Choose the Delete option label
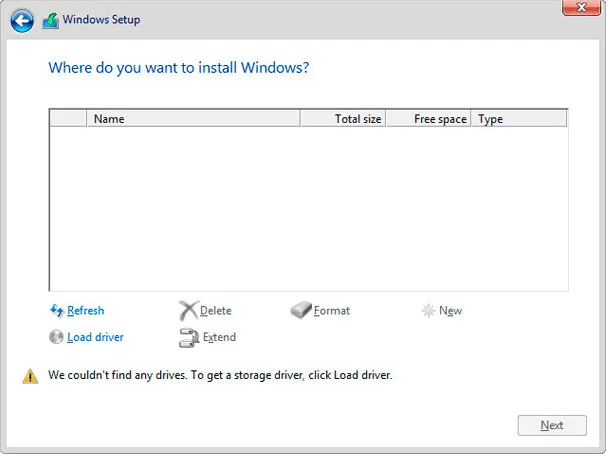Viewport: 608px width, 466px height. coord(216,311)
